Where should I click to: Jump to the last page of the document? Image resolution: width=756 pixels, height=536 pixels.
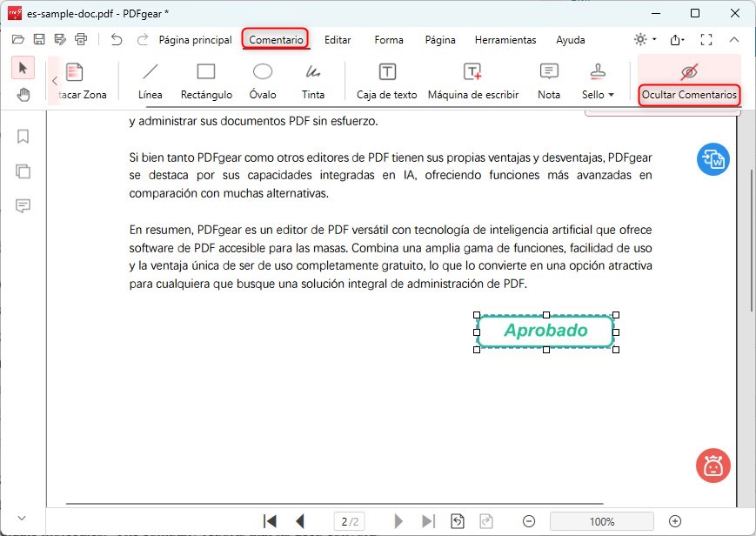(x=428, y=520)
